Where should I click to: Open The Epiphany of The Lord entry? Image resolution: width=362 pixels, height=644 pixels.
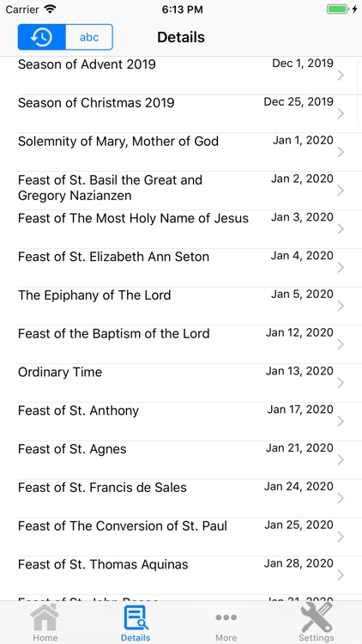[181, 306]
